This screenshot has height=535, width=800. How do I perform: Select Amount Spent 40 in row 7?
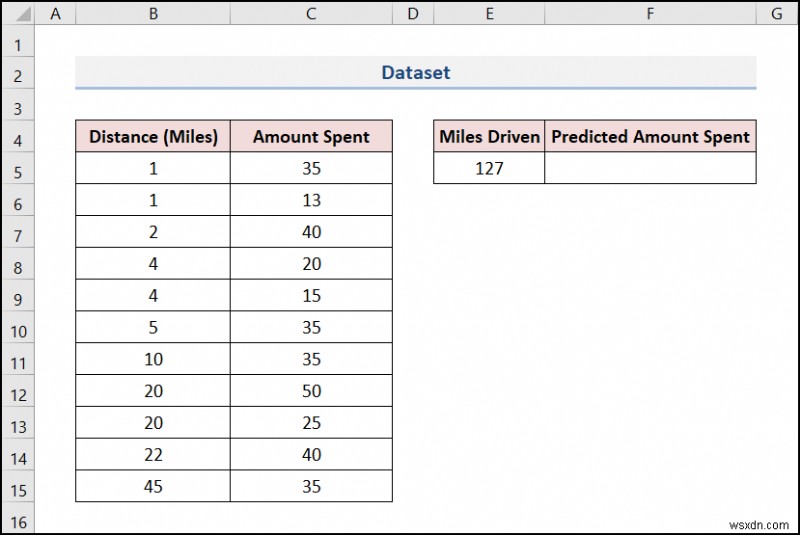coord(311,232)
